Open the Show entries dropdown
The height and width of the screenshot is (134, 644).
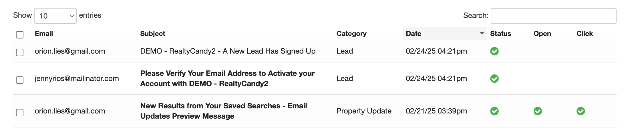pyautogui.click(x=55, y=16)
